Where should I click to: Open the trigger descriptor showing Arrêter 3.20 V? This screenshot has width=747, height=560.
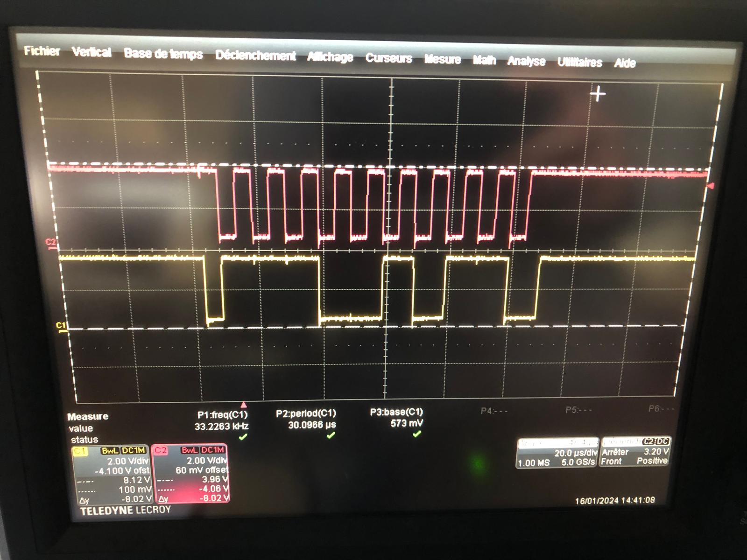pos(636,452)
